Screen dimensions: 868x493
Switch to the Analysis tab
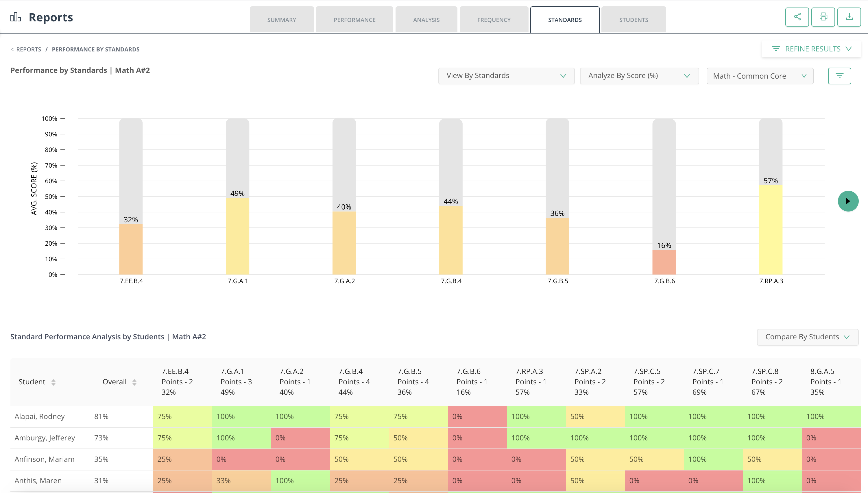click(426, 20)
